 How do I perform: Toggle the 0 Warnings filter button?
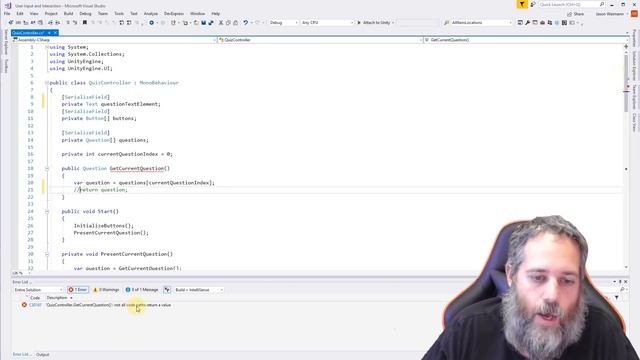[x=106, y=290]
